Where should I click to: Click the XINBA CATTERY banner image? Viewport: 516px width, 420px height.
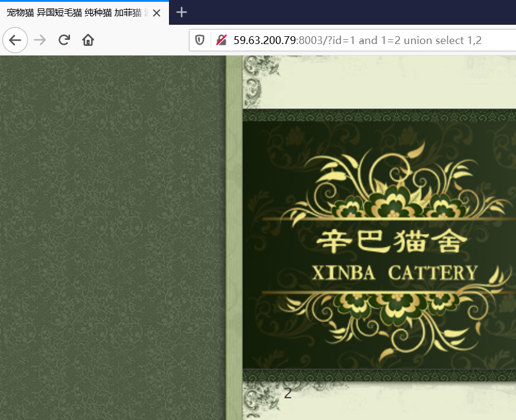(379, 245)
